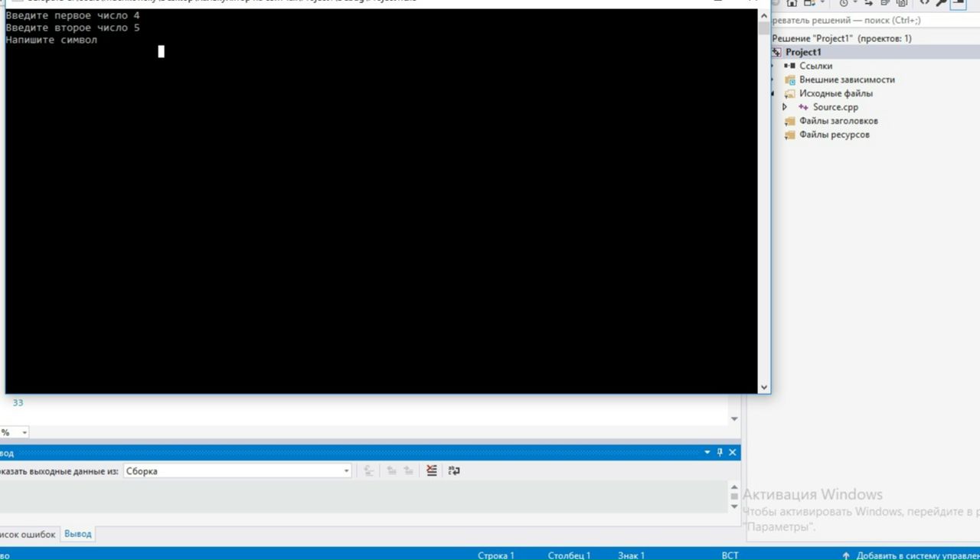The width and height of the screenshot is (980, 560).
Task: Click the code editor's scroll-down arrow
Action: coord(734,419)
